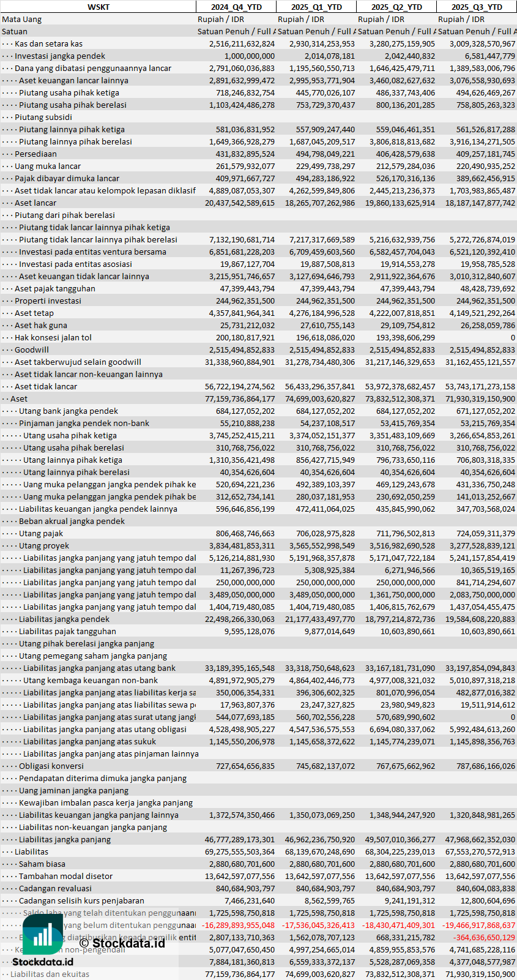Viewport: 517px width, 980px height.
Task: Select the 2024_Q4_YTD column header
Action: (236, 7)
